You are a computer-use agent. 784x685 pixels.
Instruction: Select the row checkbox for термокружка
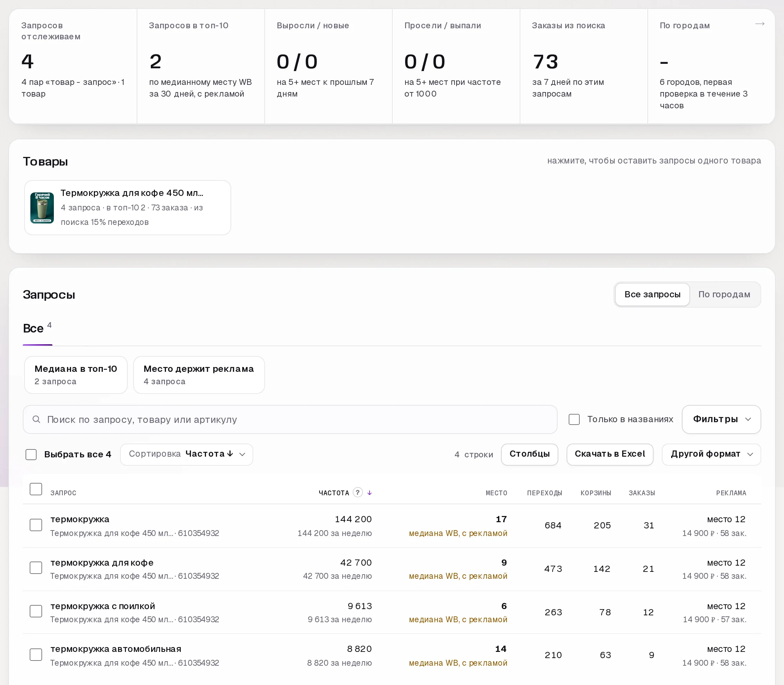36,525
